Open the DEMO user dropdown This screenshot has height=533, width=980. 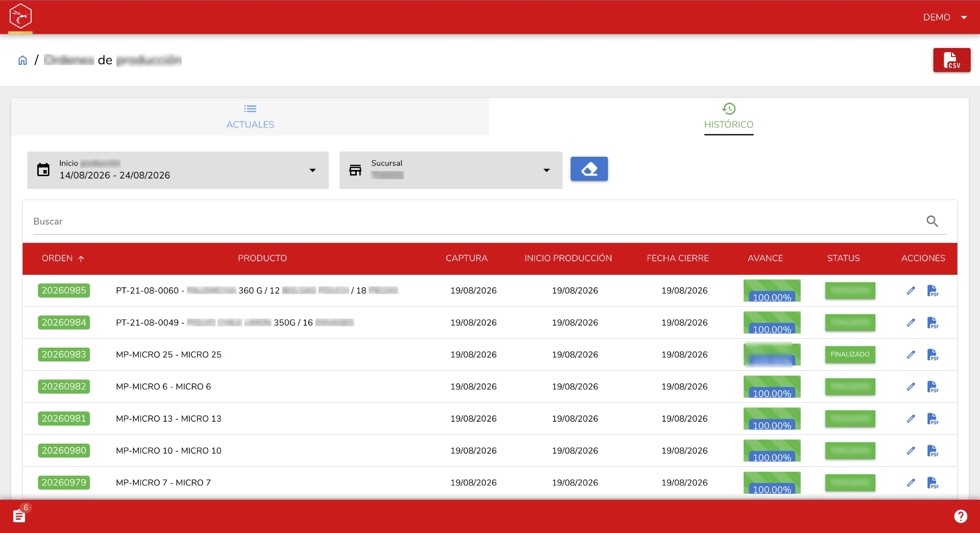point(945,17)
